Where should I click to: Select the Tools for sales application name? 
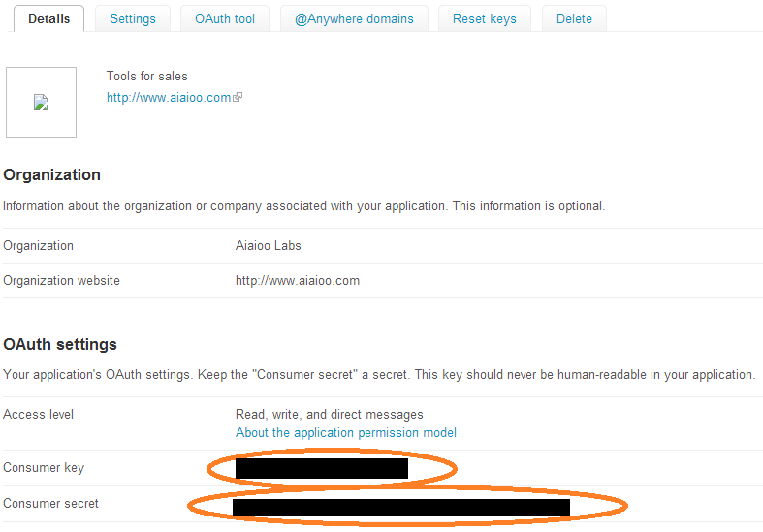[147, 76]
